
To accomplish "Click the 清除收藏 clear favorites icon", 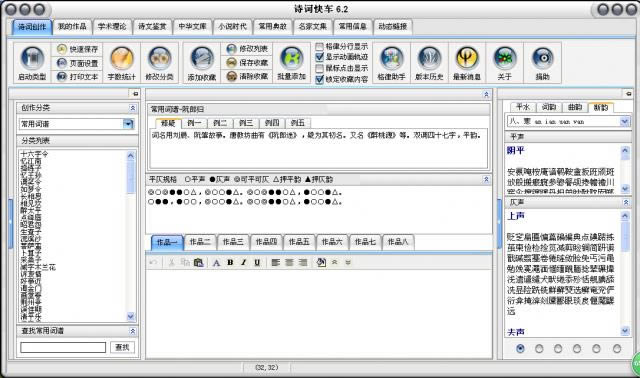I will click(x=231, y=76).
